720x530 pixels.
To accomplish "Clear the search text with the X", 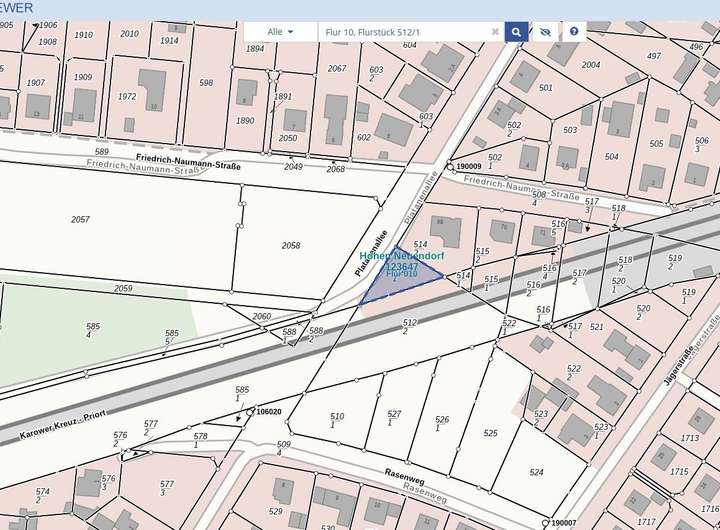I will 495,32.
